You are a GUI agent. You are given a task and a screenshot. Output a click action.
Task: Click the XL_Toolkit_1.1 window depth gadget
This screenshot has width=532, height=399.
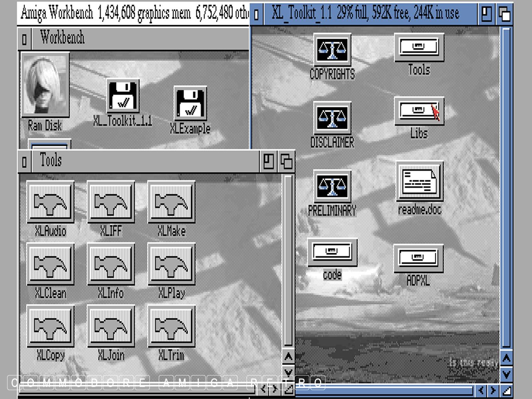(504, 14)
